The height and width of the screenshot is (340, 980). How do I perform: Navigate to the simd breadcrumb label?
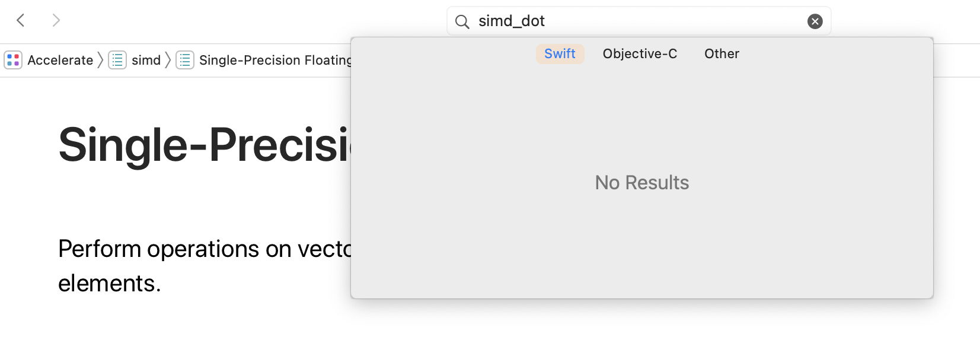pos(146,60)
